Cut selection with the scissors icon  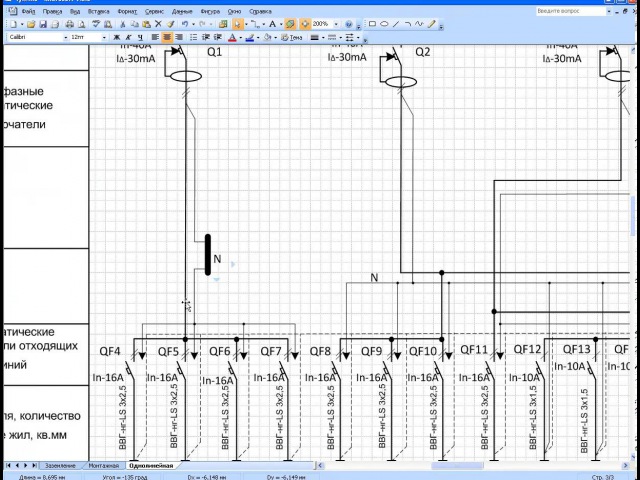coord(124,24)
